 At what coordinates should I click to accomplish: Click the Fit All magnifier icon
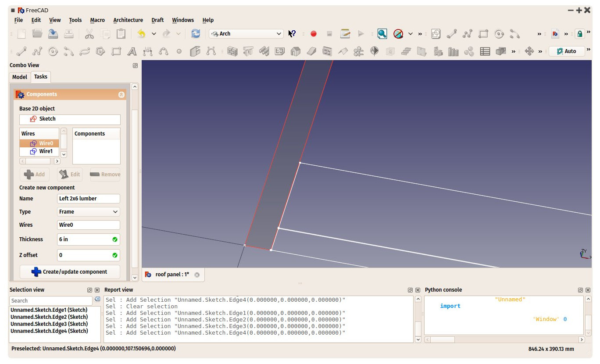382,34
